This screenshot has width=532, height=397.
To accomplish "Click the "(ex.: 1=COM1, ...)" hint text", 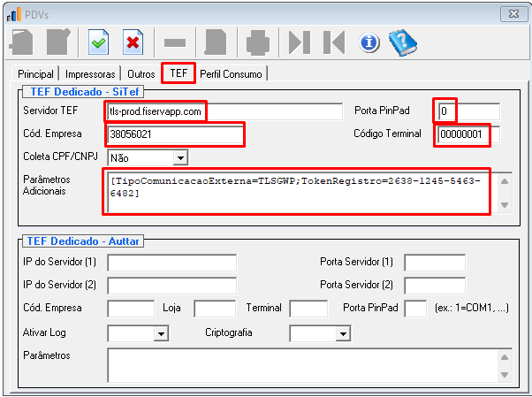I will [472, 308].
